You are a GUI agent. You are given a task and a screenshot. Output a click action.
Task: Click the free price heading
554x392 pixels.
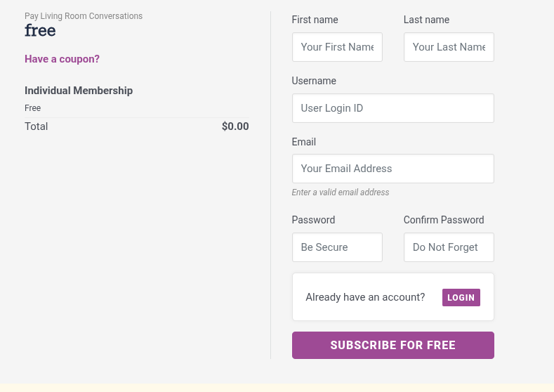40,30
